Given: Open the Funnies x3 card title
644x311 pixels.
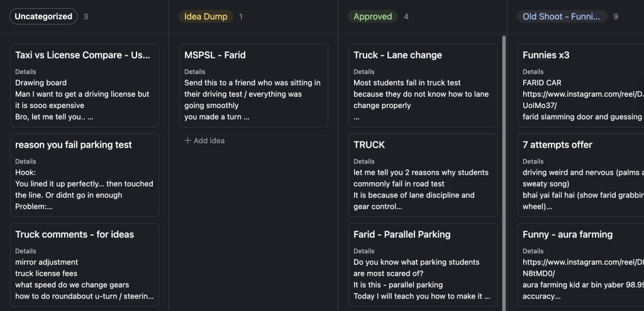Looking at the screenshot, I should [x=546, y=55].
